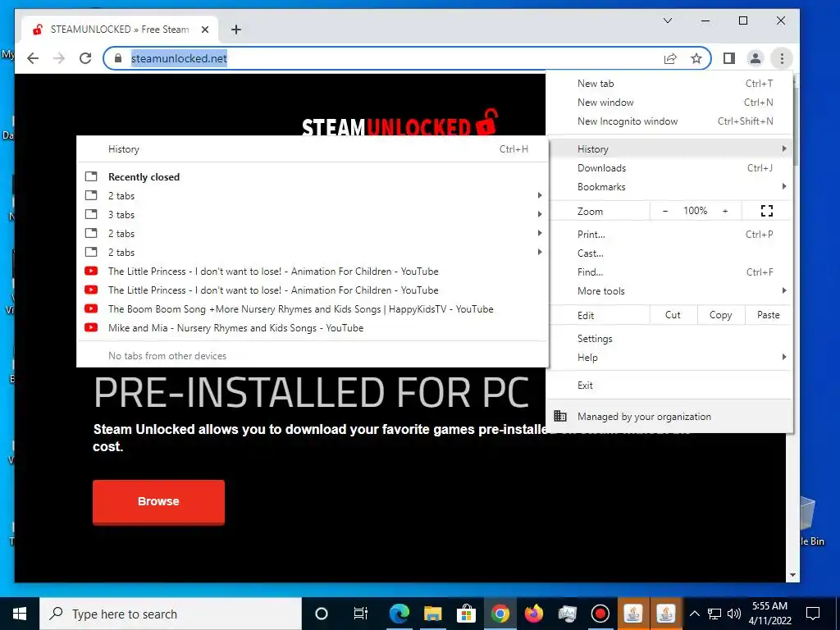Click the browser back arrow
Image resolution: width=840 pixels, height=630 pixels.
pos(33,58)
